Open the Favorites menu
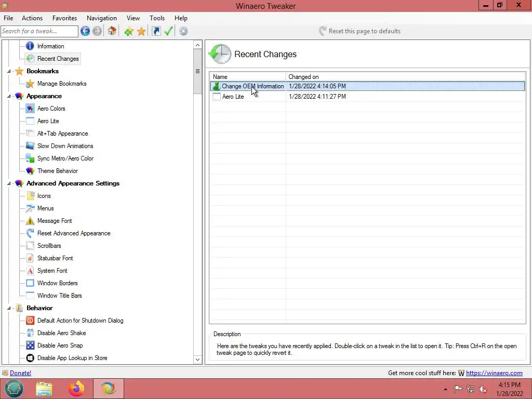Screen dimensions: 532x399 [x=64, y=18]
